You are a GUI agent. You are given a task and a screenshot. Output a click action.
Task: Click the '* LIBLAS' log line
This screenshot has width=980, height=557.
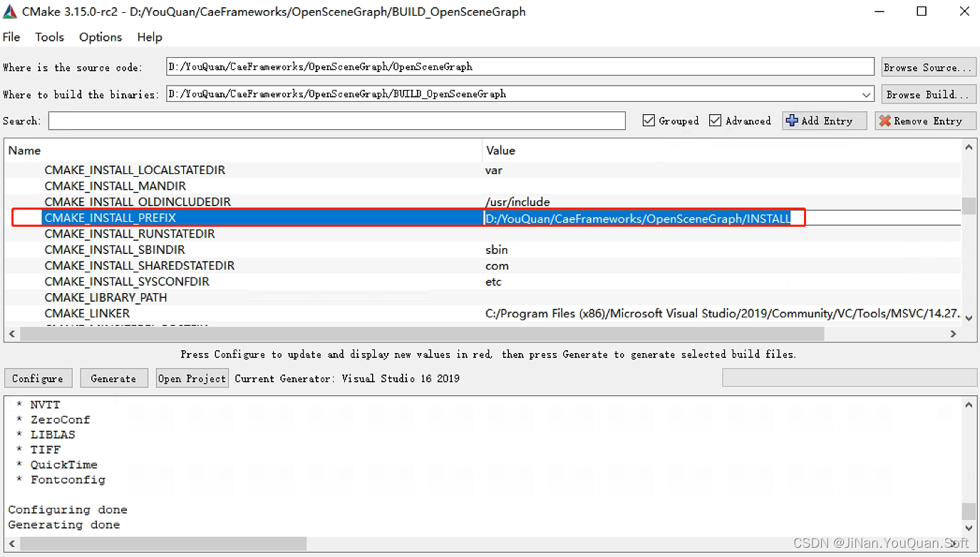[45, 435]
